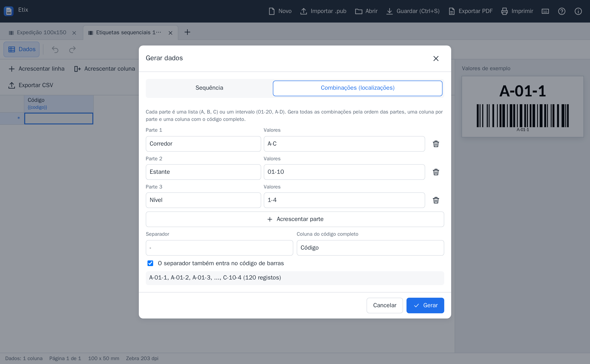Edit the Estante values field 01-10
The height and width of the screenshot is (364, 590).
point(344,172)
